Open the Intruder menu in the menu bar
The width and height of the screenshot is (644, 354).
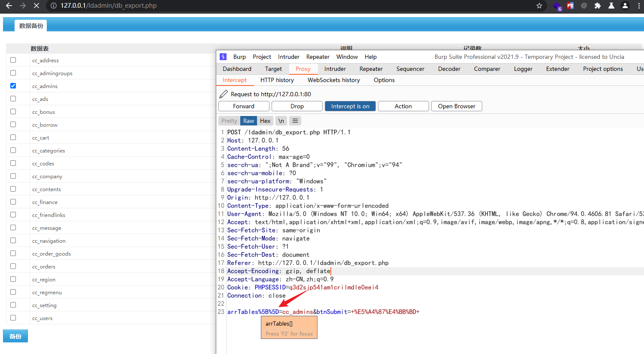tap(289, 57)
